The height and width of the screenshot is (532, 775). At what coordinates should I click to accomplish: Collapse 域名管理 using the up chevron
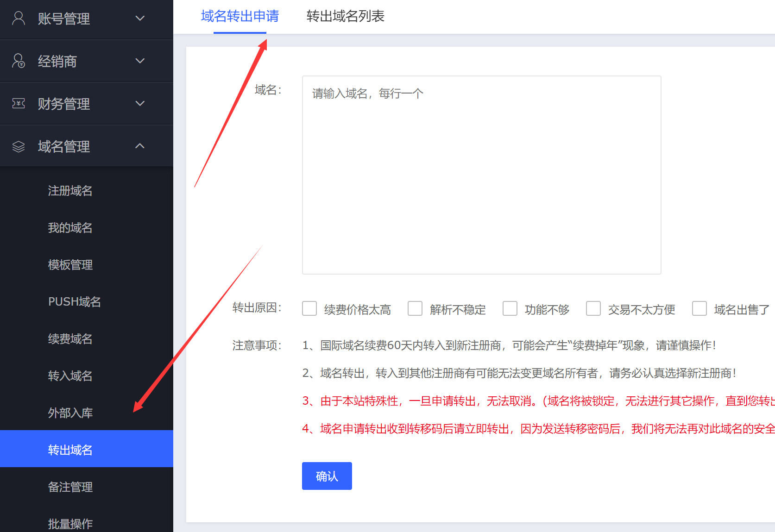[x=140, y=146]
